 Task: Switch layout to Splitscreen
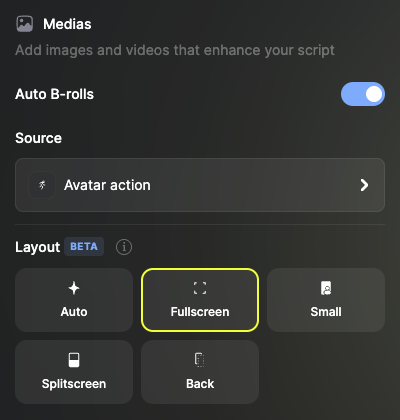point(74,372)
